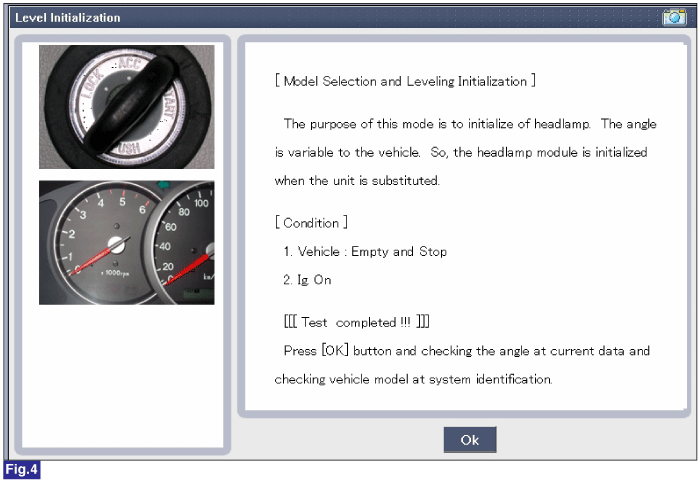The height and width of the screenshot is (481, 700).
Task: Click the line 'The purpose of this mode'
Action: (470, 124)
